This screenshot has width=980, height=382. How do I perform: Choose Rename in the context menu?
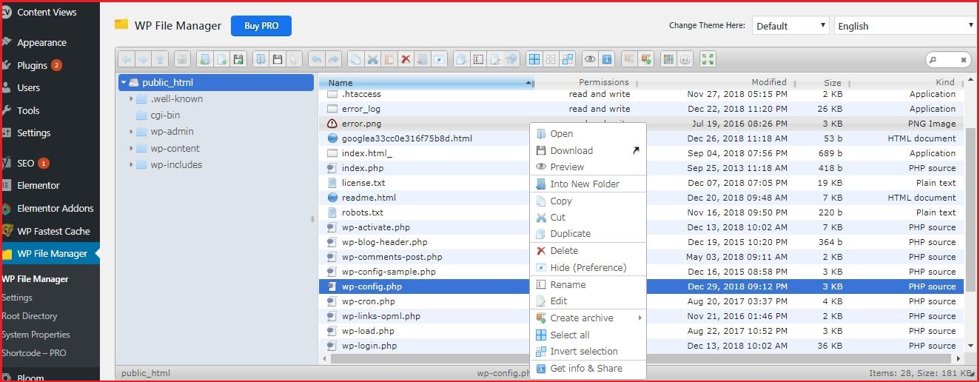tap(588, 284)
